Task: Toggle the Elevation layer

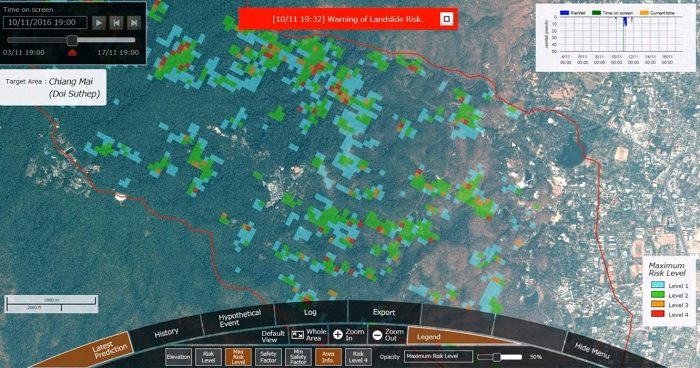Action: coord(179,357)
